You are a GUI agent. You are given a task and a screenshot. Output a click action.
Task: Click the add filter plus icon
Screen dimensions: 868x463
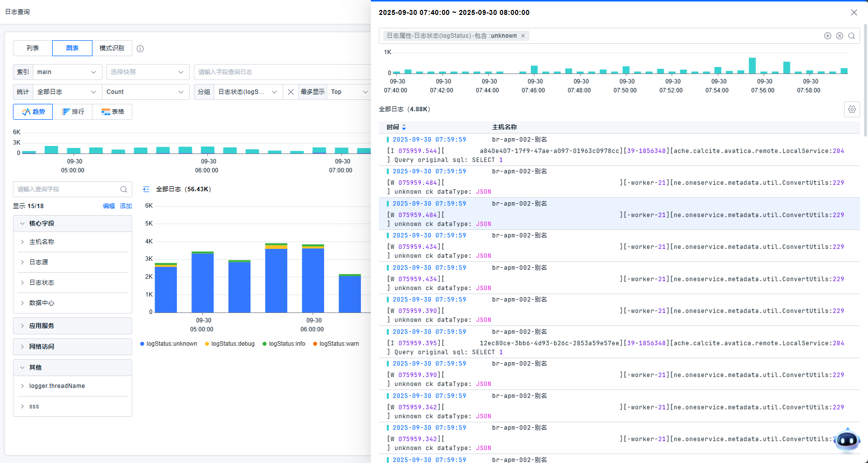coord(827,36)
